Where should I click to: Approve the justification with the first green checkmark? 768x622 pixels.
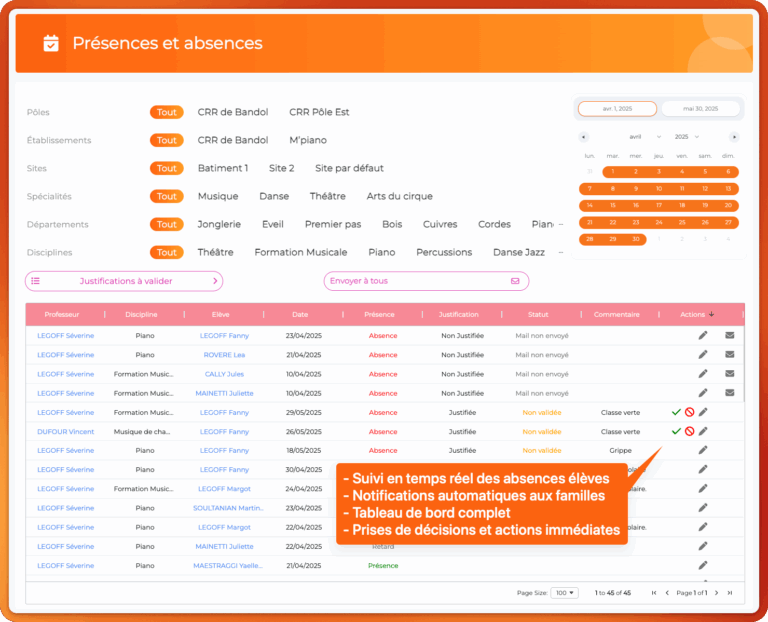pyautogui.click(x=676, y=412)
